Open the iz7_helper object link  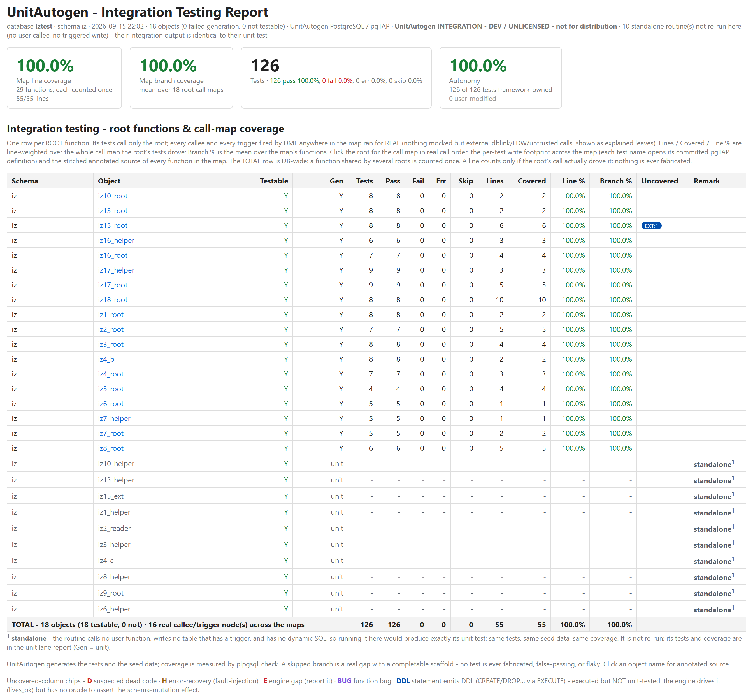(x=114, y=418)
